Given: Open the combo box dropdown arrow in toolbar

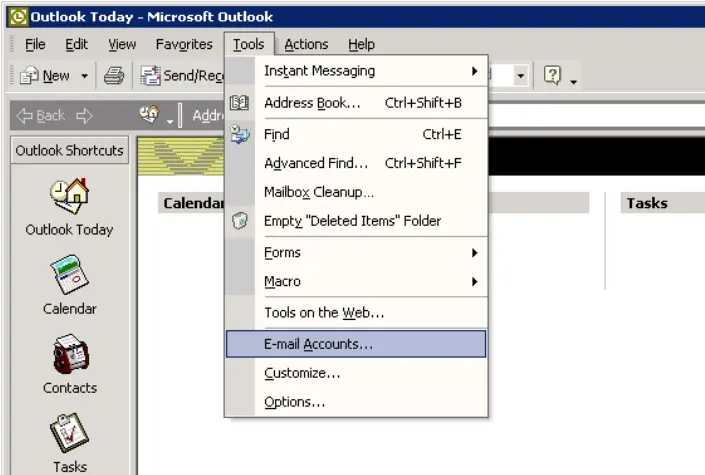Looking at the screenshot, I should 520,76.
